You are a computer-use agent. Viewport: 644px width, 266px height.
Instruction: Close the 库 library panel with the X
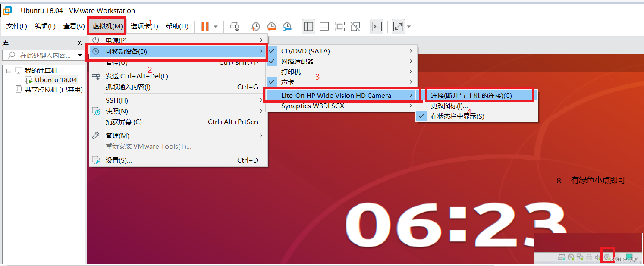(x=79, y=43)
